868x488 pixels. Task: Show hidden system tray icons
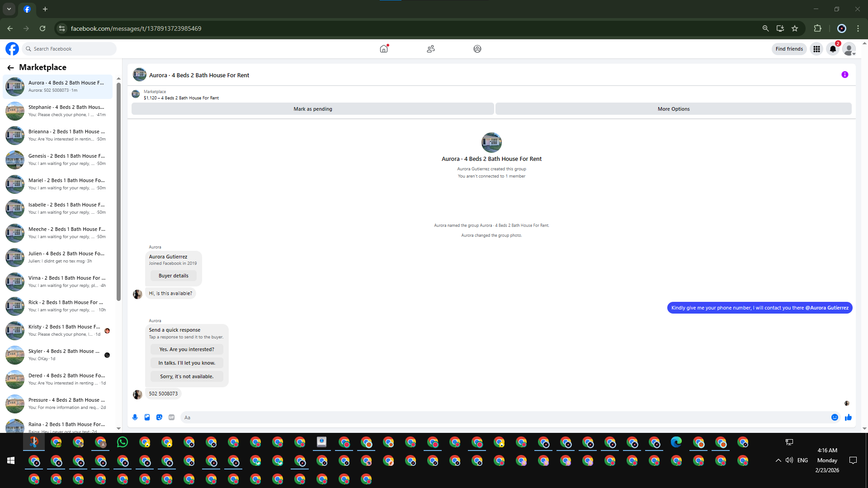pyautogui.click(x=778, y=460)
